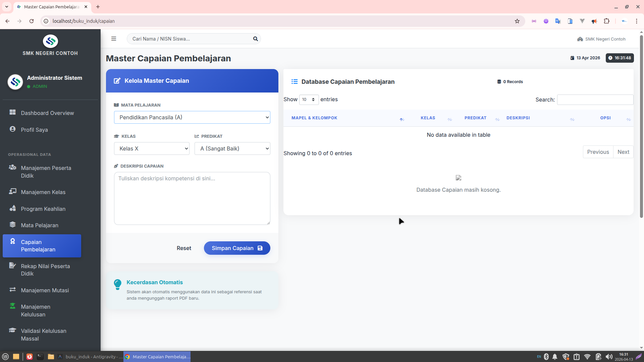Click the Reset button
The height and width of the screenshot is (362, 644).
point(184,248)
